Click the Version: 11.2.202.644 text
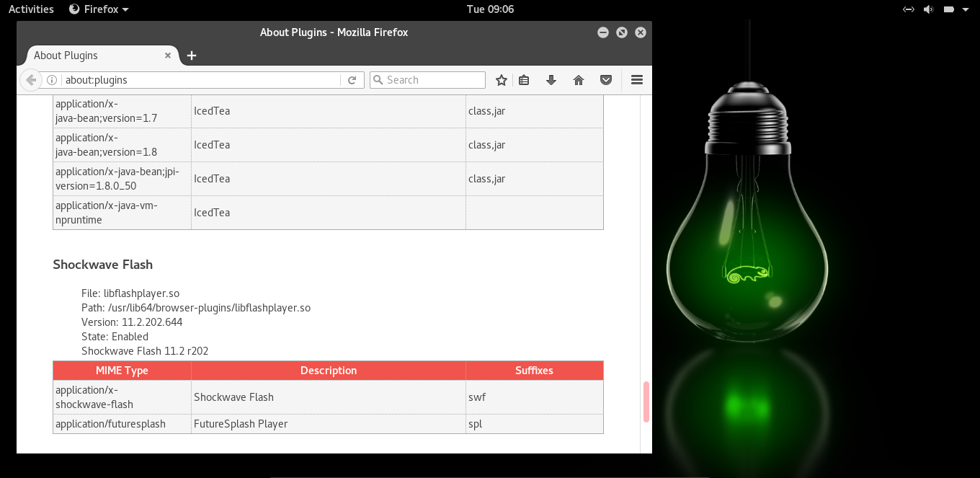The width and height of the screenshot is (980, 478). tap(132, 322)
